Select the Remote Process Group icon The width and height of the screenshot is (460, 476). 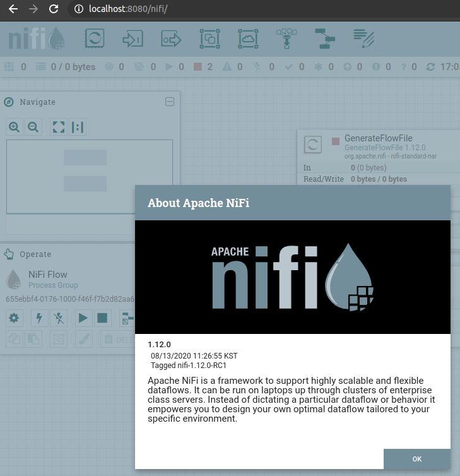coord(248,39)
